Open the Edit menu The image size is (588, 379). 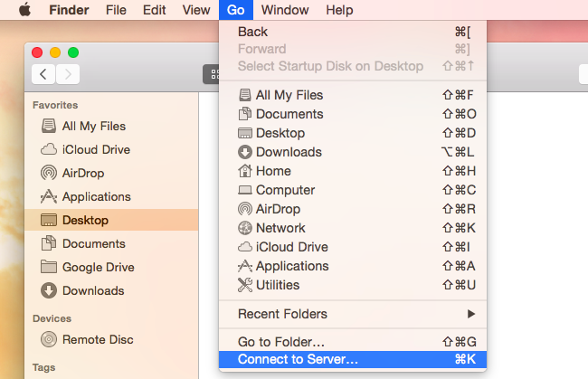[154, 10]
